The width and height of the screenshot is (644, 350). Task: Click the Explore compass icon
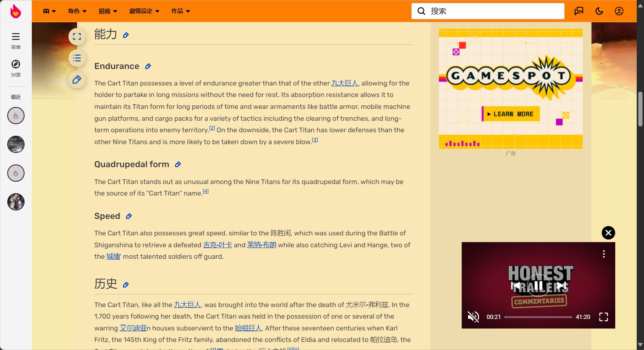16,64
